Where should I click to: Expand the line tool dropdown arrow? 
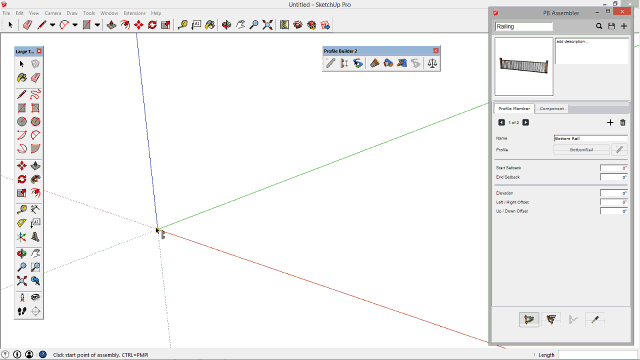coord(53,25)
